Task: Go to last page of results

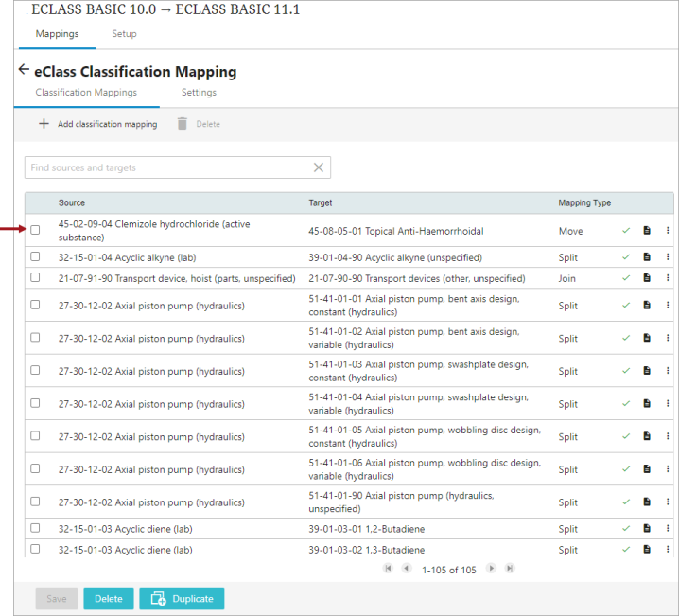Action: click(510, 568)
